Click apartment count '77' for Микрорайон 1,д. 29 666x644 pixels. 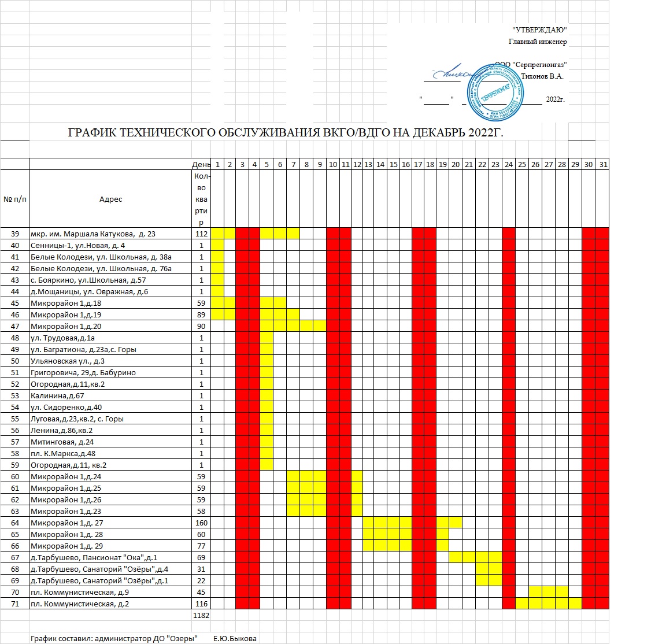point(201,546)
